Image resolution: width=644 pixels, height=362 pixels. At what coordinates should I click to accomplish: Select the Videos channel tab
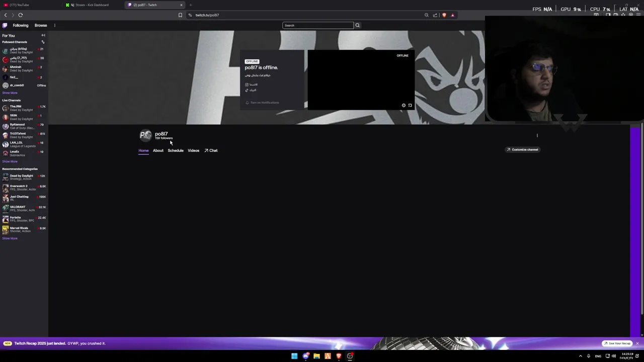coord(194,150)
